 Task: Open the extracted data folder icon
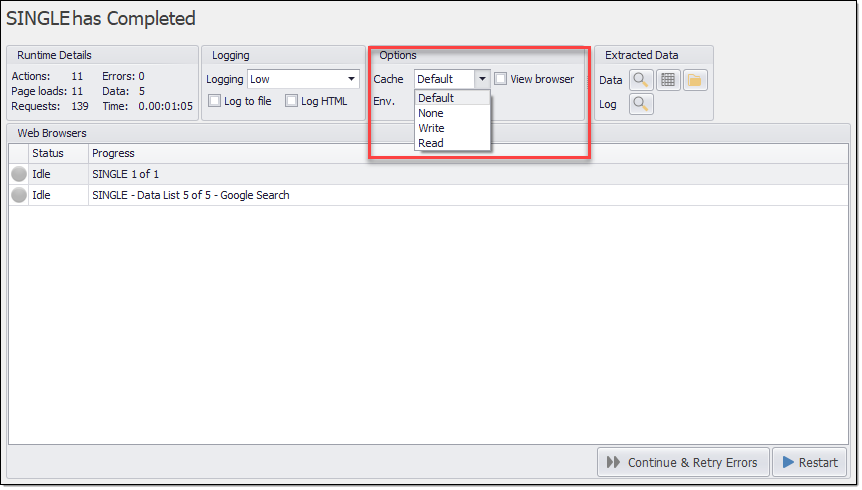tap(695, 80)
